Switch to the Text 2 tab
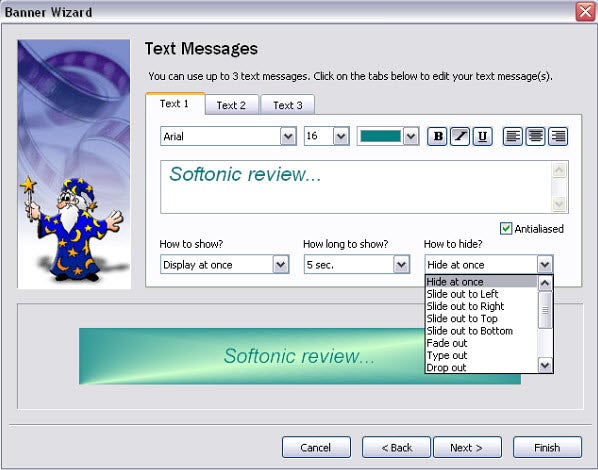Image resolution: width=598 pixels, height=470 pixels. pyautogui.click(x=231, y=105)
